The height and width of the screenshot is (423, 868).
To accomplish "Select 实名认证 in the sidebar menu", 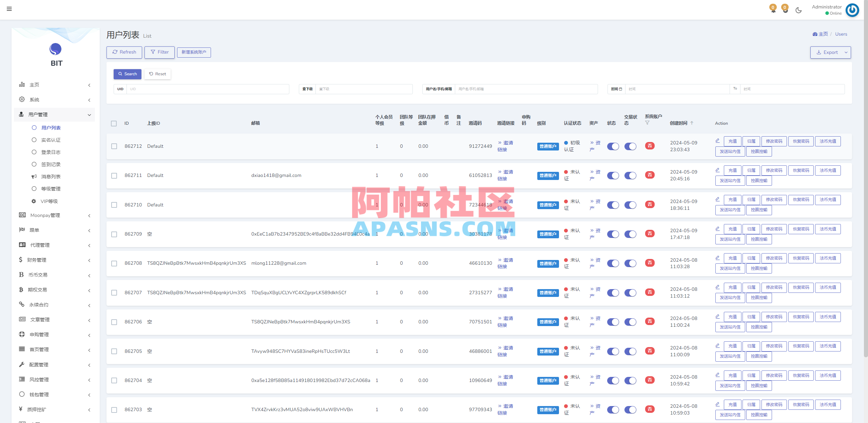I will click(x=51, y=140).
